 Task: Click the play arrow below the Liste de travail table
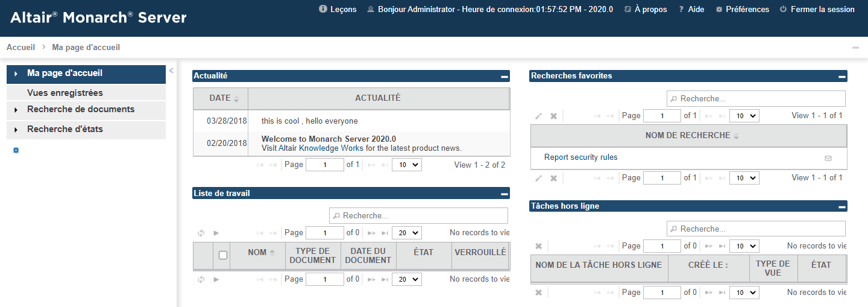coord(216,279)
